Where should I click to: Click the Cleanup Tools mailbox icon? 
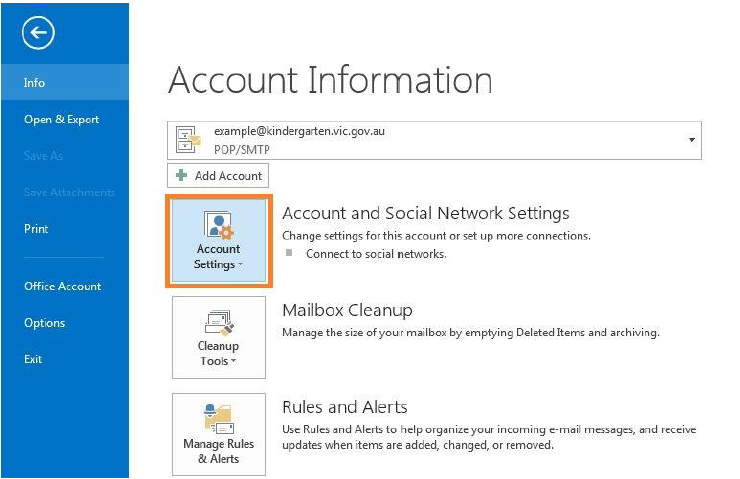click(218, 323)
